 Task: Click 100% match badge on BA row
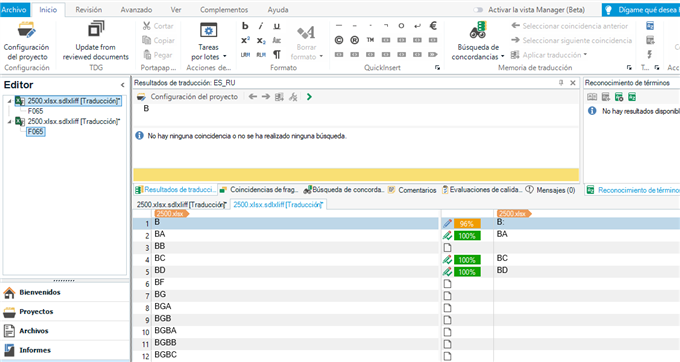coord(467,236)
